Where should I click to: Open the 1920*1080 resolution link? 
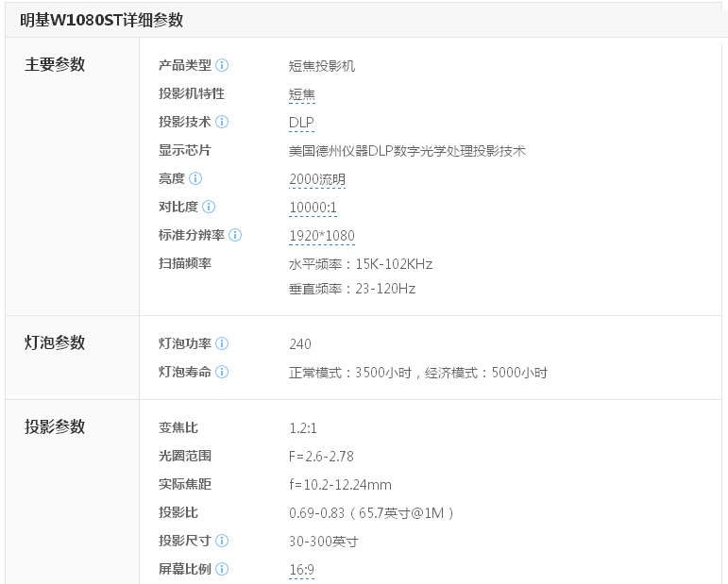(322, 236)
